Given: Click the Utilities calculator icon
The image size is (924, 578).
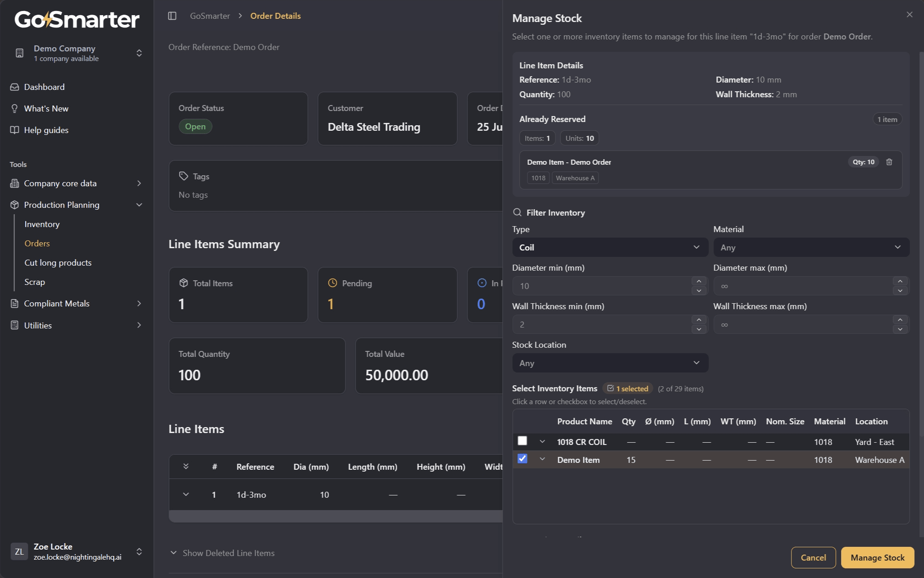Looking at the screenshot, I should click(15, 325).
